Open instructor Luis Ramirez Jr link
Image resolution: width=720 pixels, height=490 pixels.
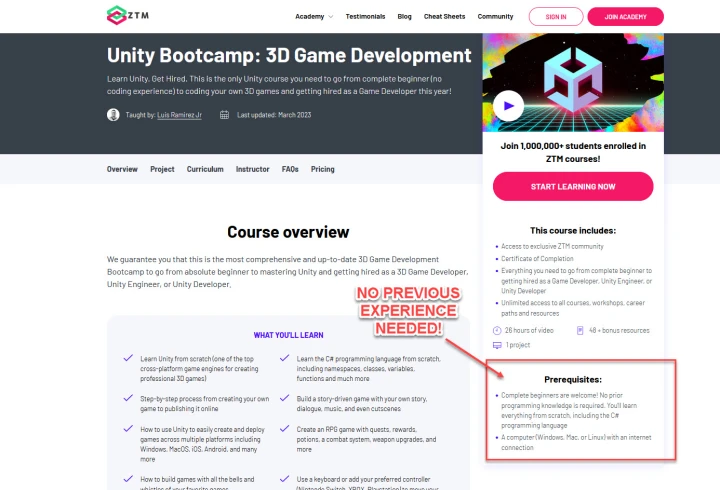pos(180,115)
